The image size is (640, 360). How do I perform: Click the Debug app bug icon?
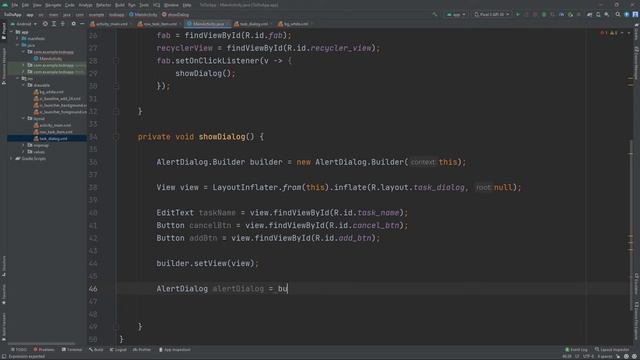point(544,14)
